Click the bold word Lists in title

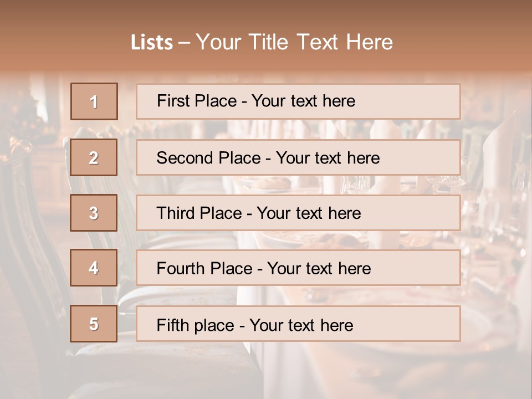152,43
